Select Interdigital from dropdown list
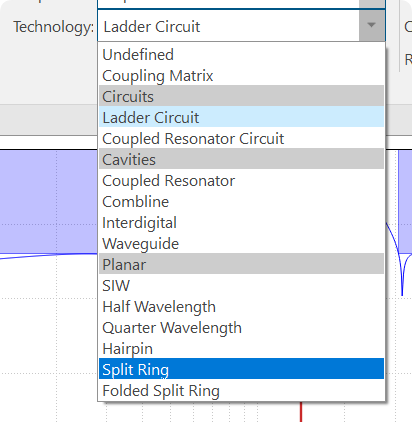Screen dimensions: 412x422 tap(241, 222)
